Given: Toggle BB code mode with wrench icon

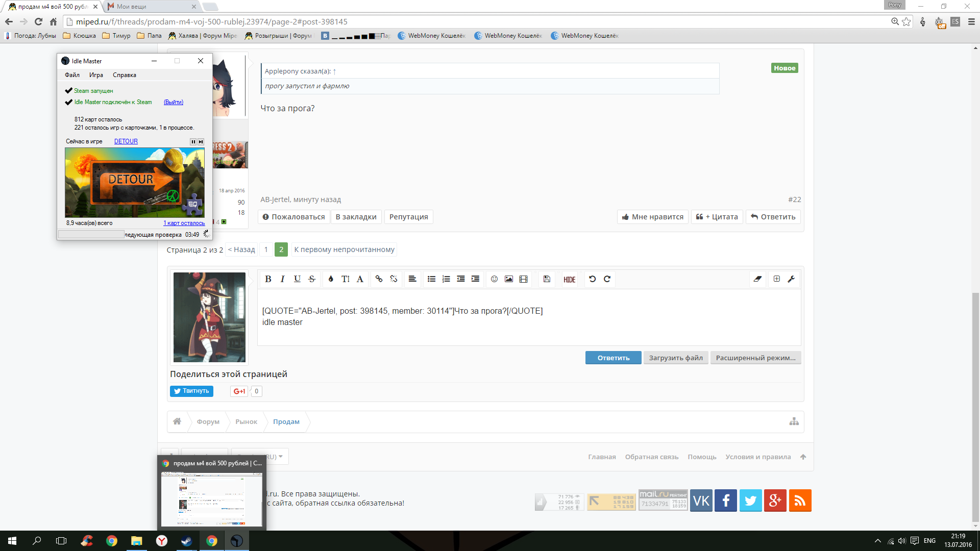Looking at the screenshot, I should pyautogui.click(x=791, y=279).
